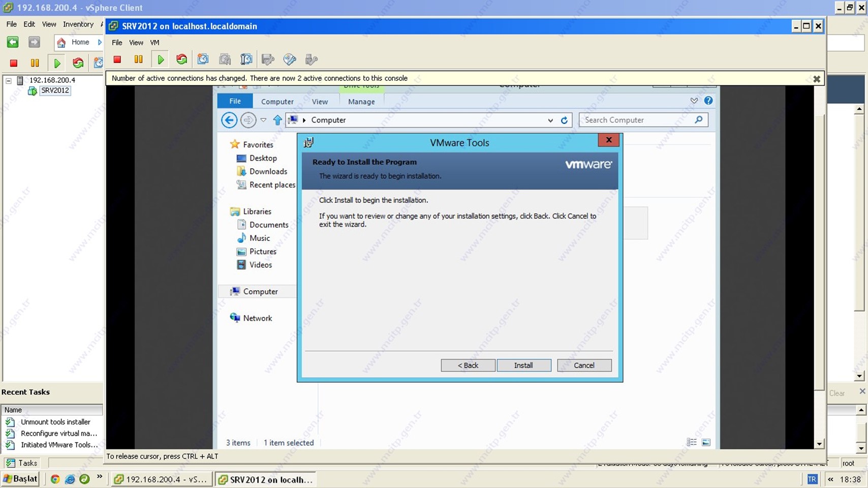Click the red stop icon in vSphere main toolbar
This screenshot has height=488, width=868.
[14, 63]
